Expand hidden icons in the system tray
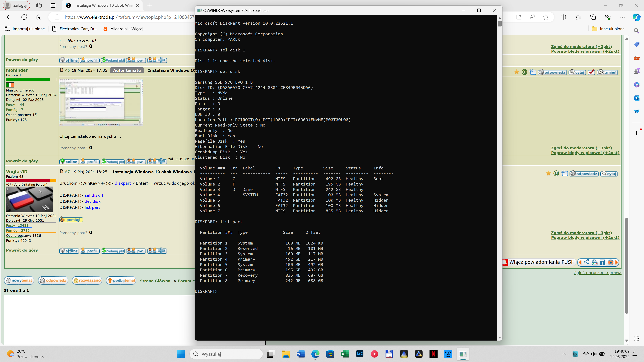Screen dimensions: 644x362 565,354
